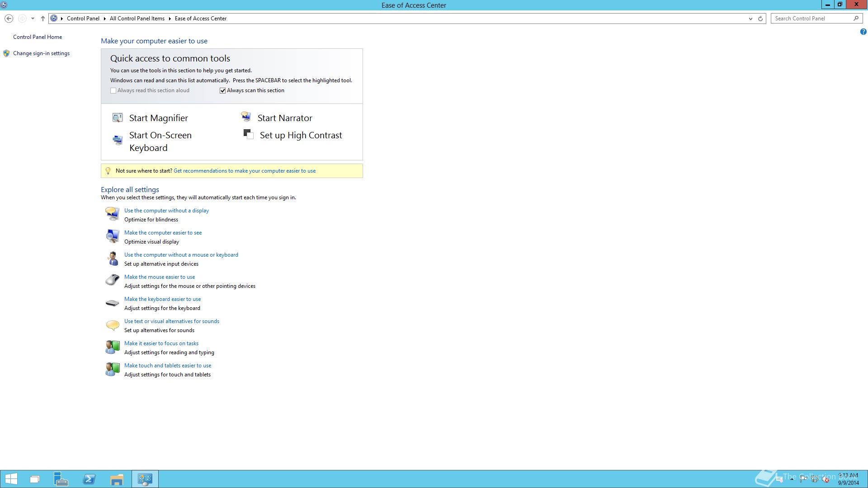Launch PowerShell from the taskbar
Screen dimensions: 868x488
coord(89,479)
